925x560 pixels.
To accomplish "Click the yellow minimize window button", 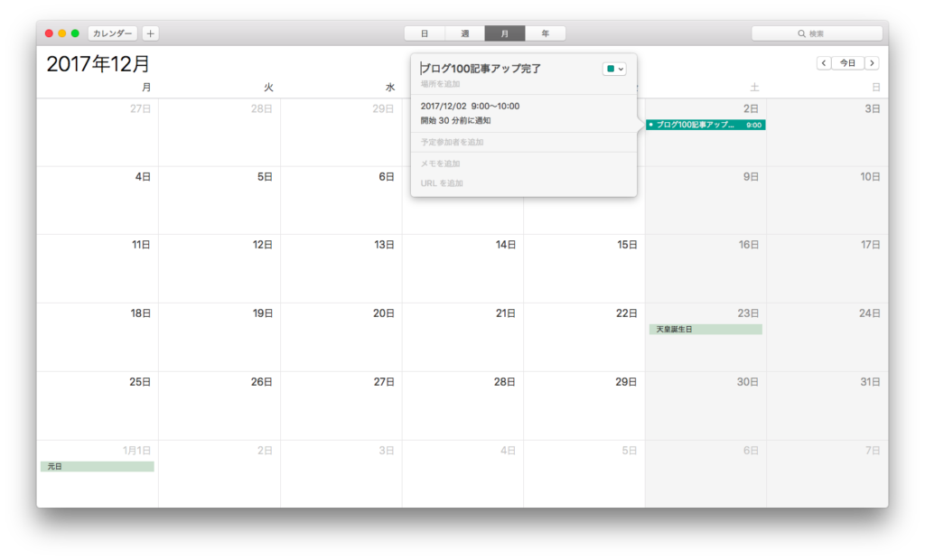I will pos(62,33).
